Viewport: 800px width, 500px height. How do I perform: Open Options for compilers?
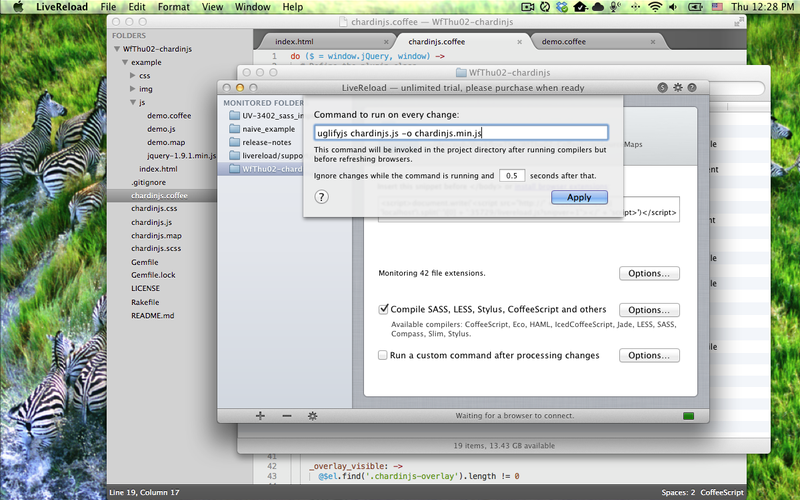pos(649,310)
